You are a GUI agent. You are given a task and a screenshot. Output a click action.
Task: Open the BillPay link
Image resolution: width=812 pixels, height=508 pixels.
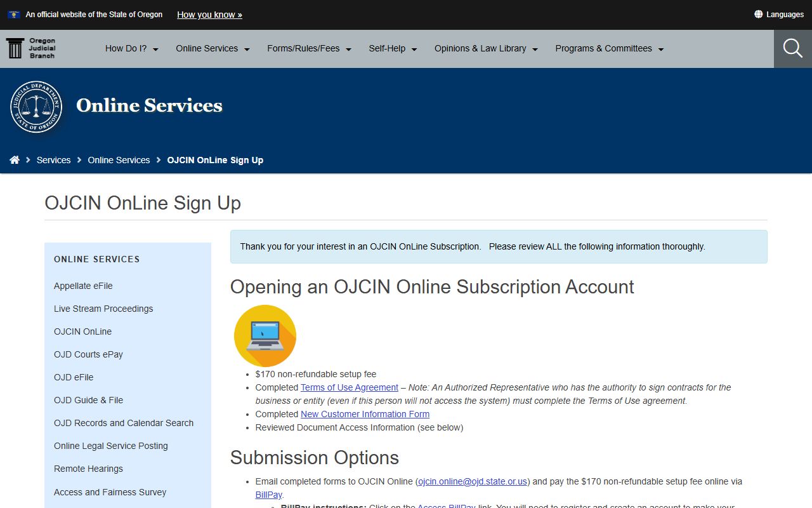(x=268, y=495)
